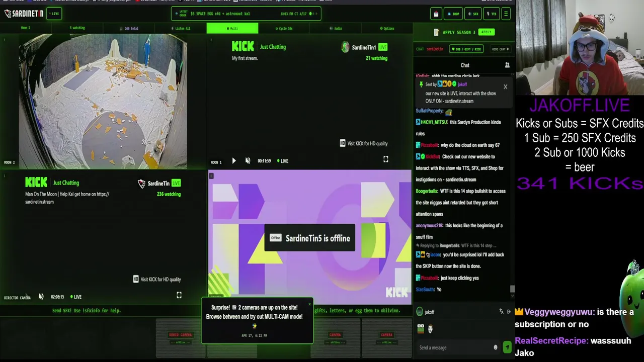Open the TTS button
Viewport: 644px width, 362px height.
coord(491,14)
